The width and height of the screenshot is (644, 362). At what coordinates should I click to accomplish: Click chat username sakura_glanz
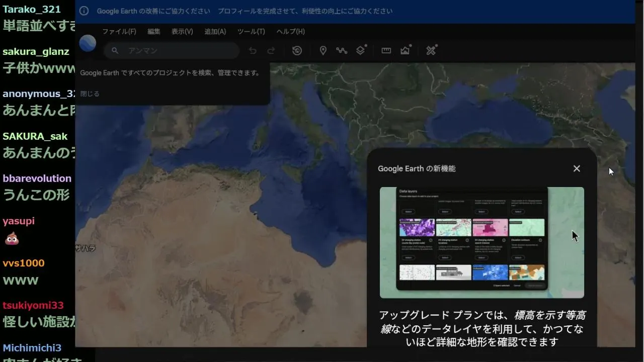pos(36,52)
